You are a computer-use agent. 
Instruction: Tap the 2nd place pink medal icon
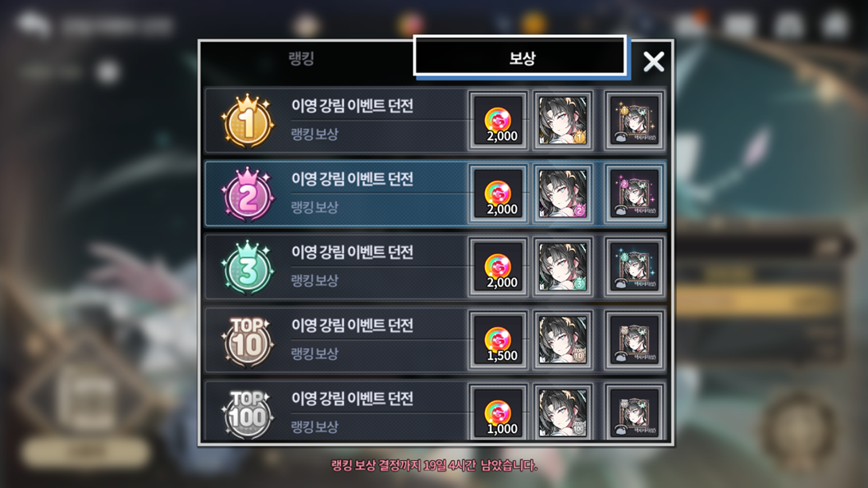[248, 194]
